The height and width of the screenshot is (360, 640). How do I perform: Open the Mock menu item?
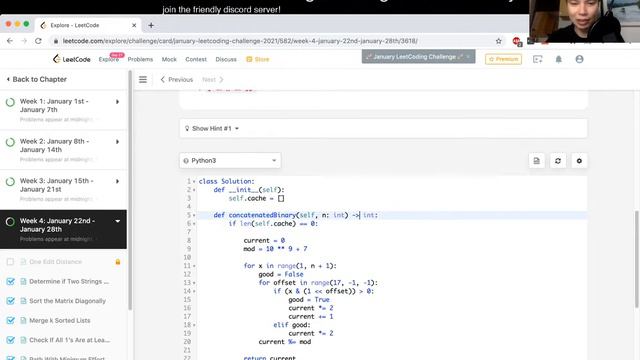(x=169, y=59)
